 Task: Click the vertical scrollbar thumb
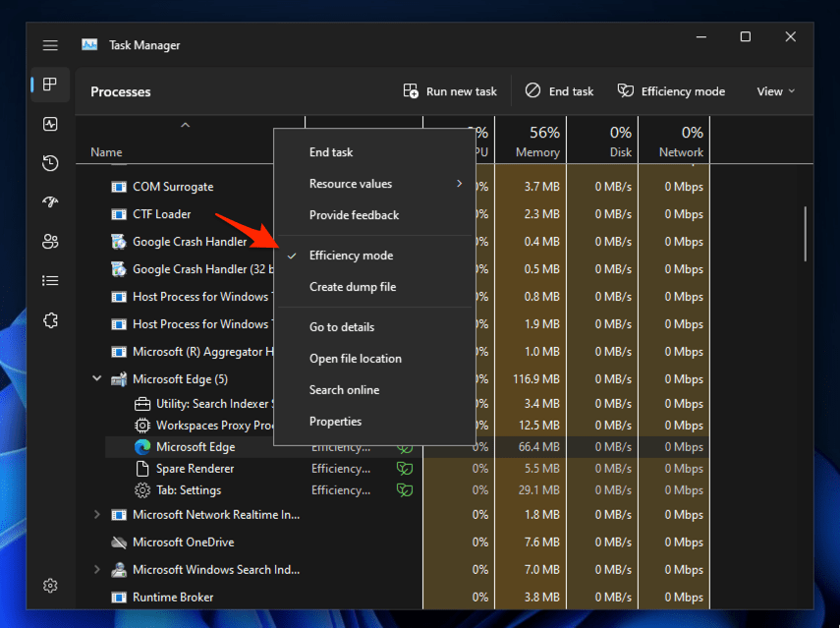(x=806, y=233)
